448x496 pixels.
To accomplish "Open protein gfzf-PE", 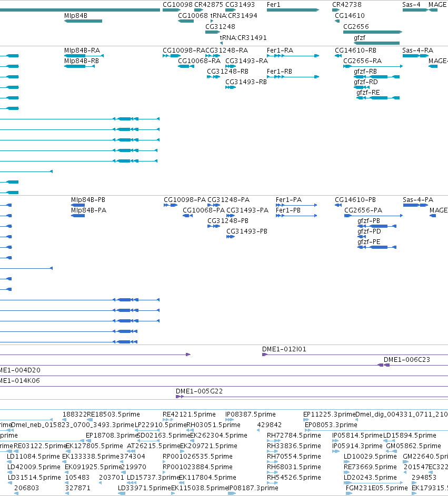I will coord(377,247).
